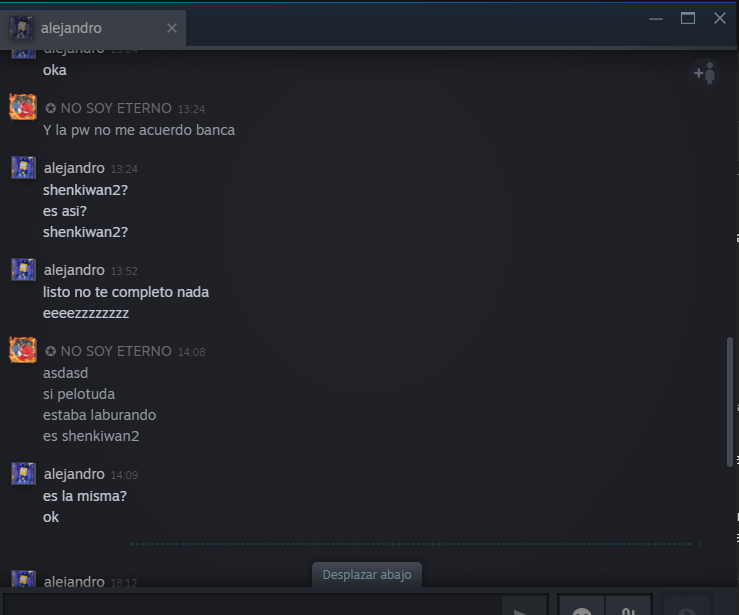The width and height of the screenshot is (739, 615).
Task: Click NO SOY ETERNO avatar at 13:24
Action: click(x=23, y=107)
